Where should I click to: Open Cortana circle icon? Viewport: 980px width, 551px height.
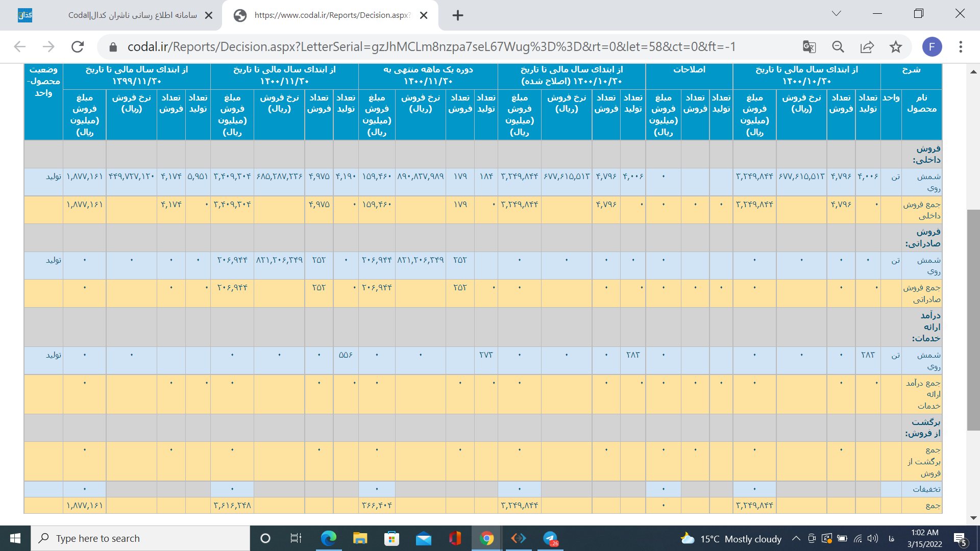point(265,538)
